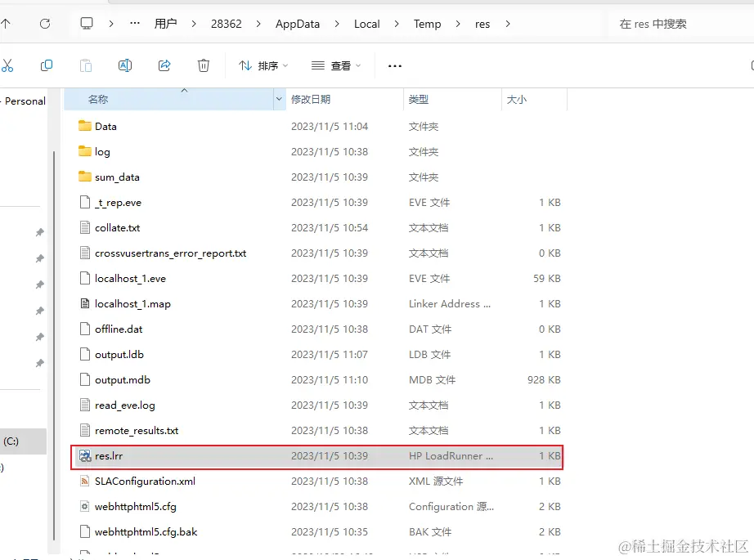Viewport: 754px width, 560px height.
Task: Open the 排序 sort dropdown
Action: 263,66
